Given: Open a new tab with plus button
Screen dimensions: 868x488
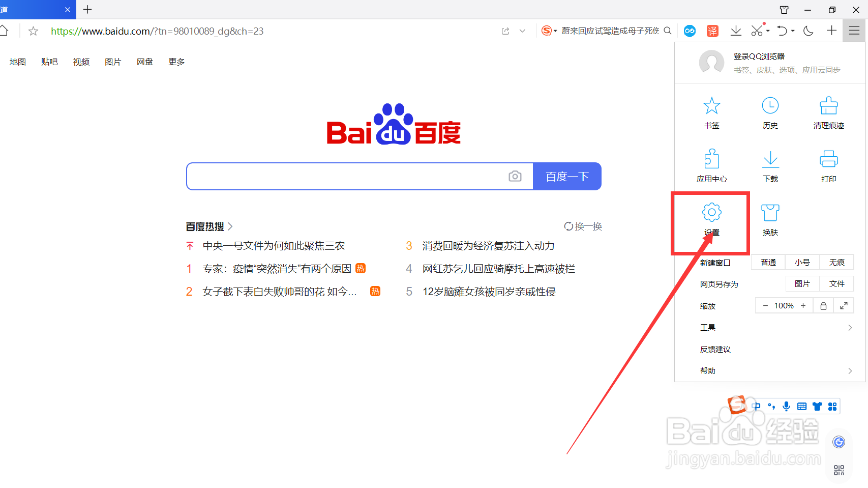Looking at the screenshot, I should [87, 10].
